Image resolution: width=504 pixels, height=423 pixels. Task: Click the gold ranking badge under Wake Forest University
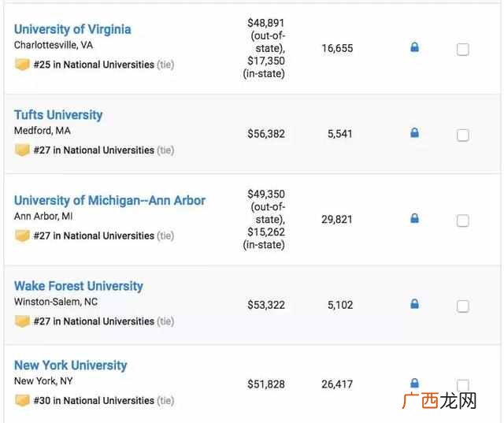22,321
